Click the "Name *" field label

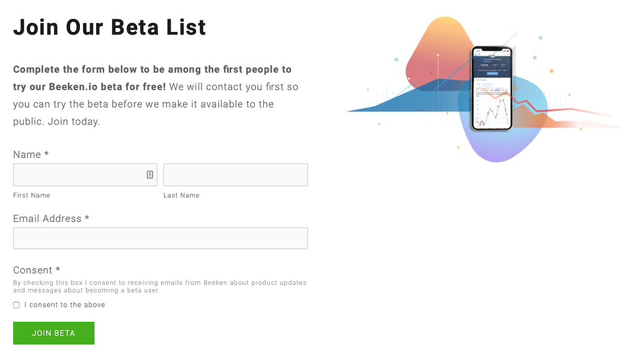(x=31, y=155)
